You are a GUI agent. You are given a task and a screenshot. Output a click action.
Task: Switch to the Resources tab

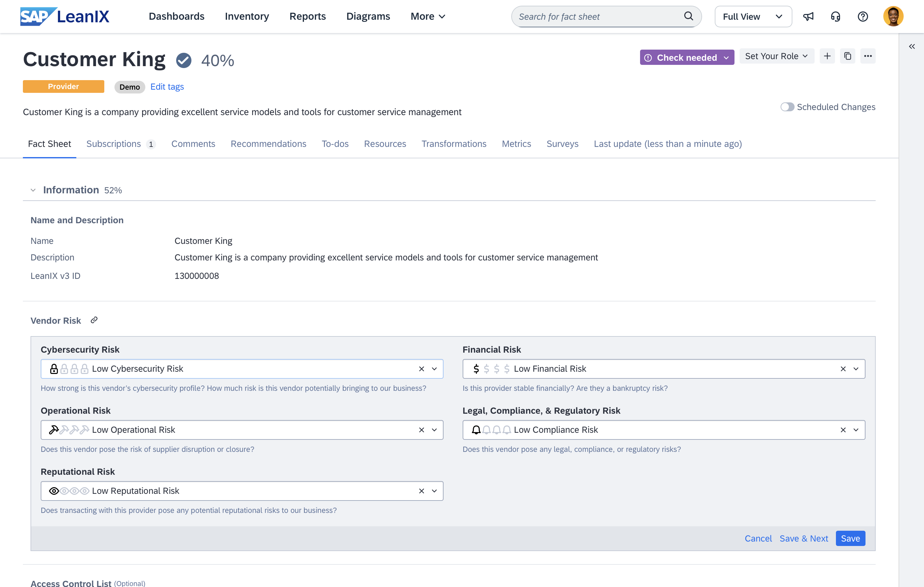coord(385,144)
